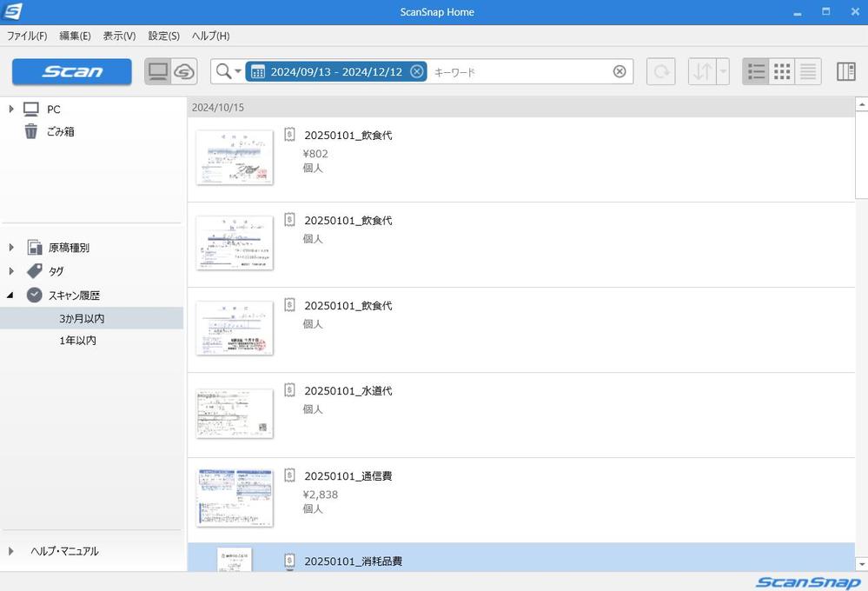Expand the ヘルプ・マニュアル section

tap(11, 551)
